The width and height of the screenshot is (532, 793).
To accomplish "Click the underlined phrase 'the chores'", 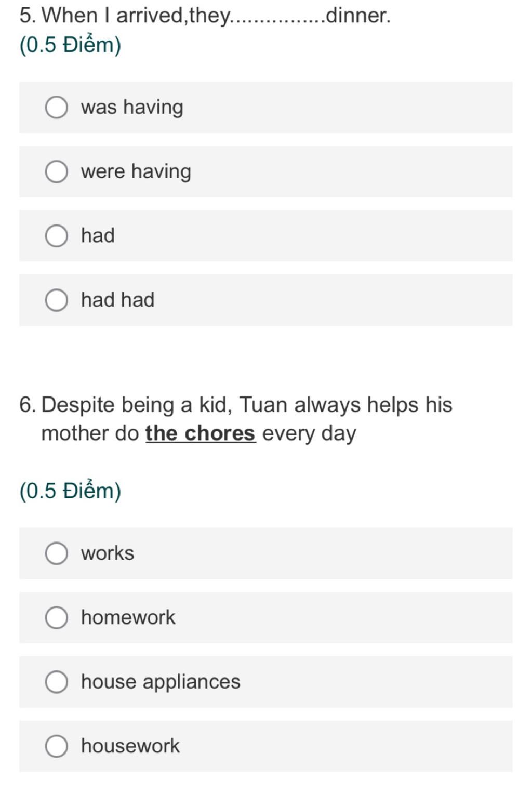I will [x=201, y=433].
